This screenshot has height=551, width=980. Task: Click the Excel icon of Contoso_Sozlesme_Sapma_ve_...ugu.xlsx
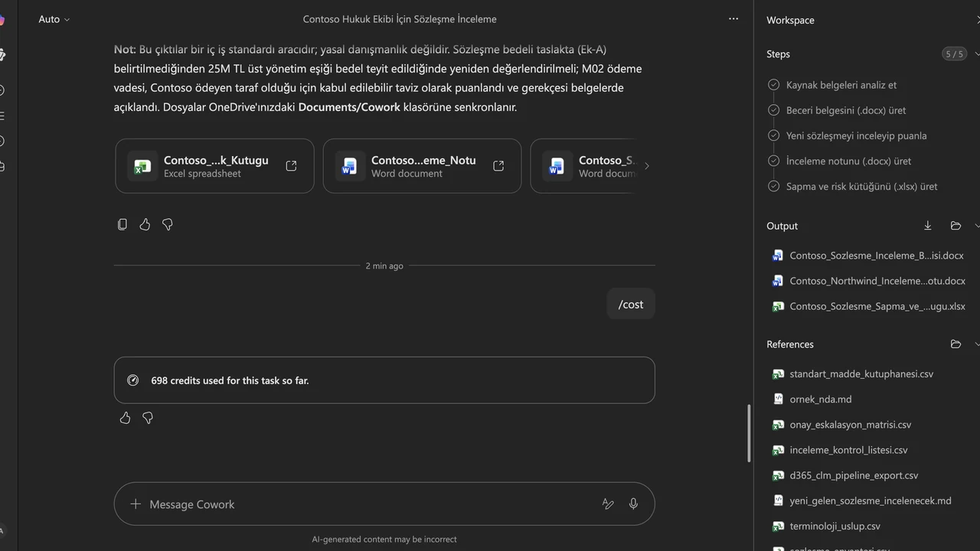coord(778,306)
